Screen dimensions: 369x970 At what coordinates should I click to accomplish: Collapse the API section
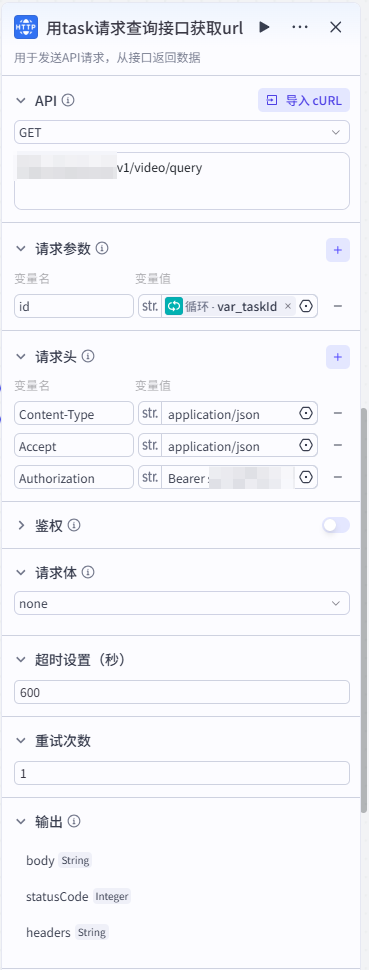pyautogui.click(x=22, y=100)
